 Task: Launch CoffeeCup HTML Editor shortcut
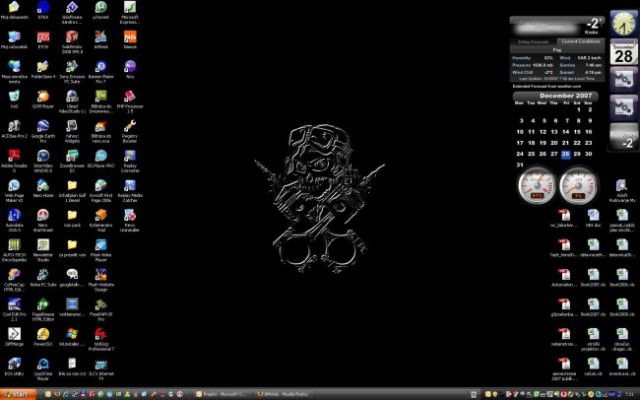[x=14, y=280]
